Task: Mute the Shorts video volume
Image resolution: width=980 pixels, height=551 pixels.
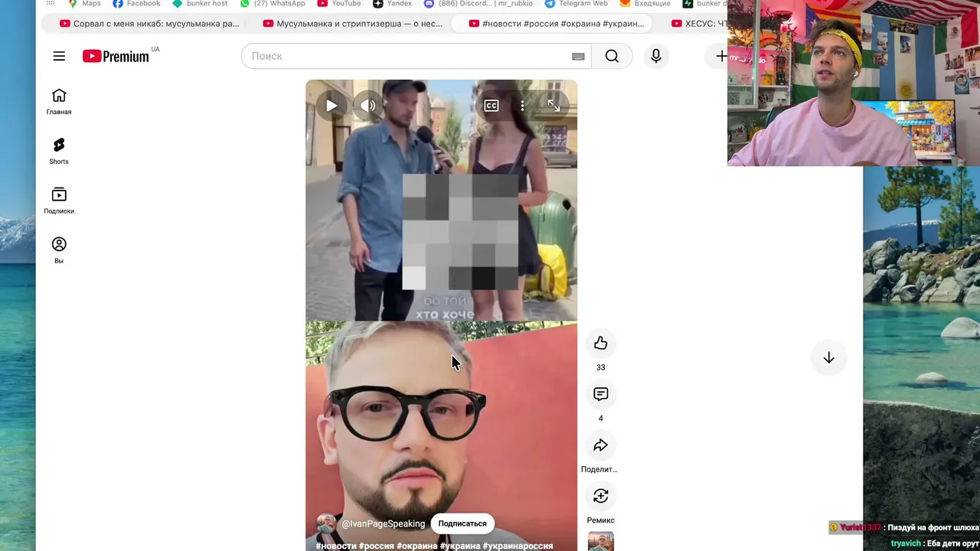Action: tap(368, 106)
